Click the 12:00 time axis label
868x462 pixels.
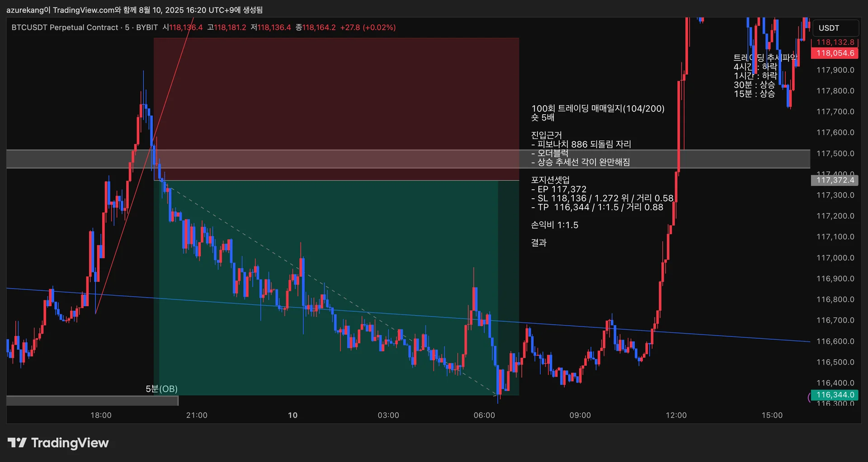click(x=676, y=415)
